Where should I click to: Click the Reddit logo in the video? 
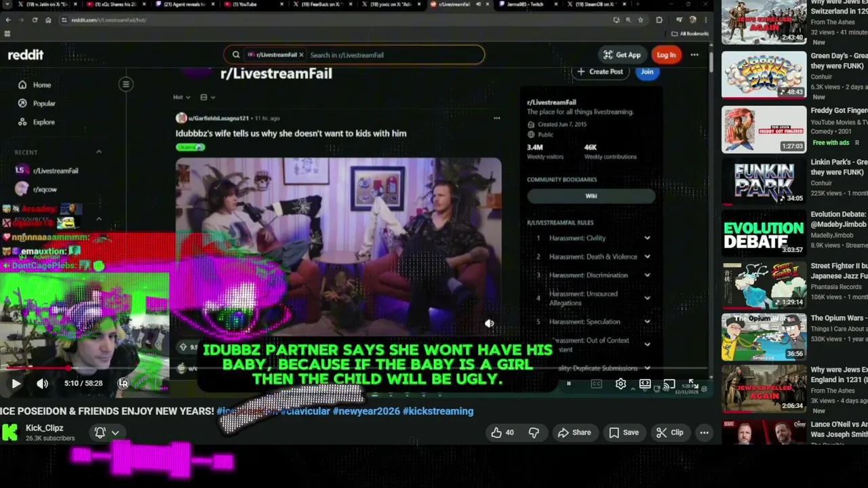point(26,55)
